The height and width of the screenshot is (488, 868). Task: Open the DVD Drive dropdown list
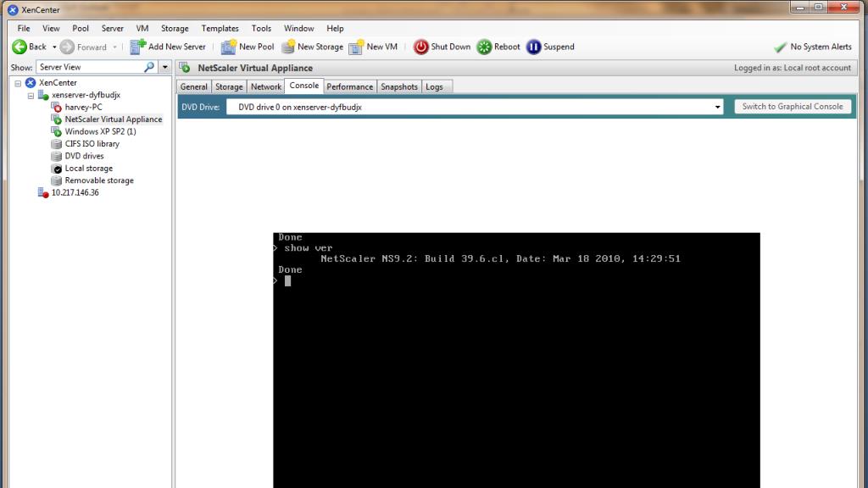click(717, 107)
